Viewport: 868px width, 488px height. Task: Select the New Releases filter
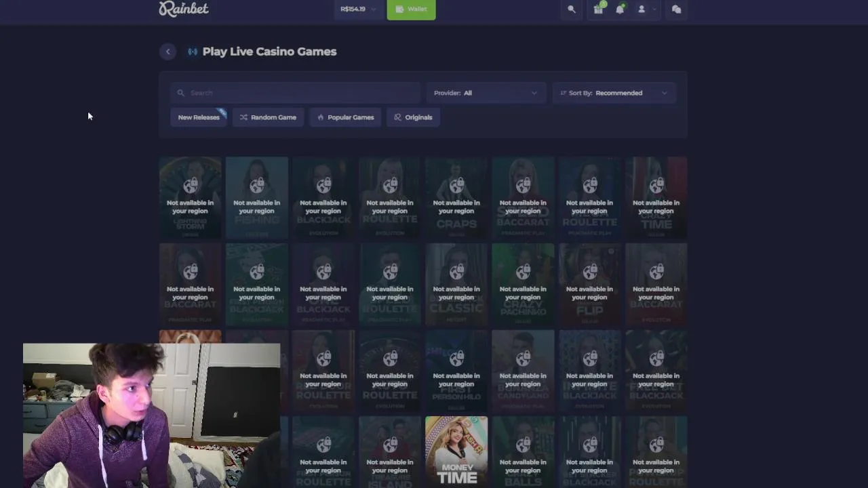(x=199, y=117)
